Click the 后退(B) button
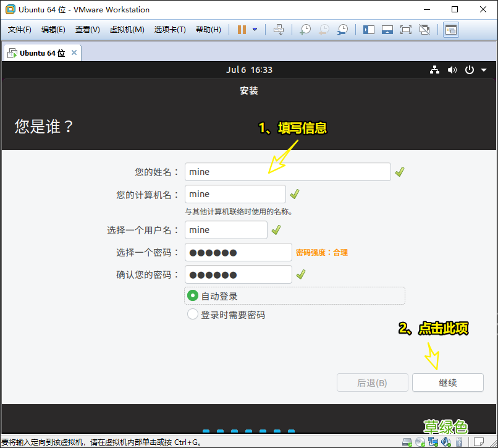This screenshot has height=448, width=498. (372, 382)
